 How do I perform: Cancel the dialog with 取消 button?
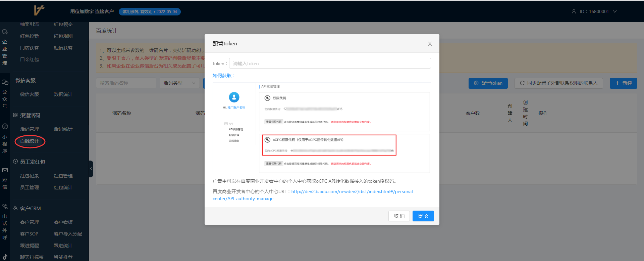[x=399, y=216]
